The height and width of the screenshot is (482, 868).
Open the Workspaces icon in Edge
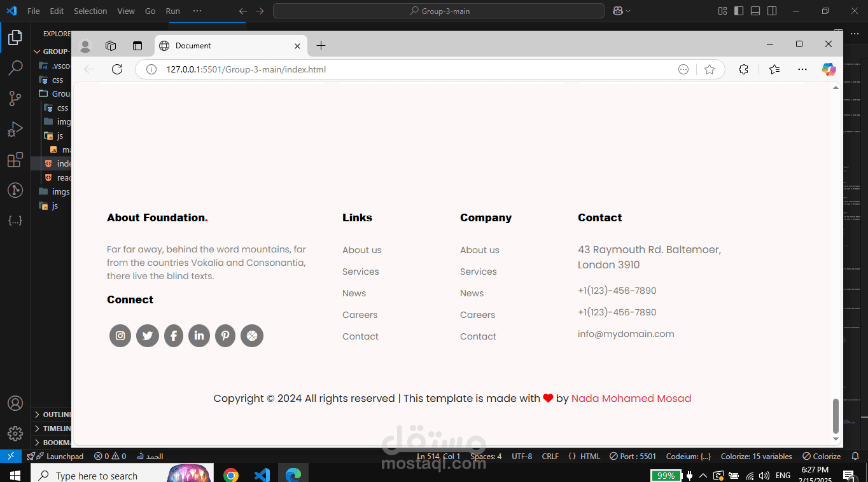pos(111,46)
